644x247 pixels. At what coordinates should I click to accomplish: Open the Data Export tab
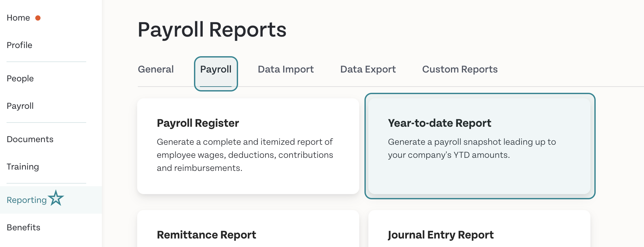[x=368, y=69]
